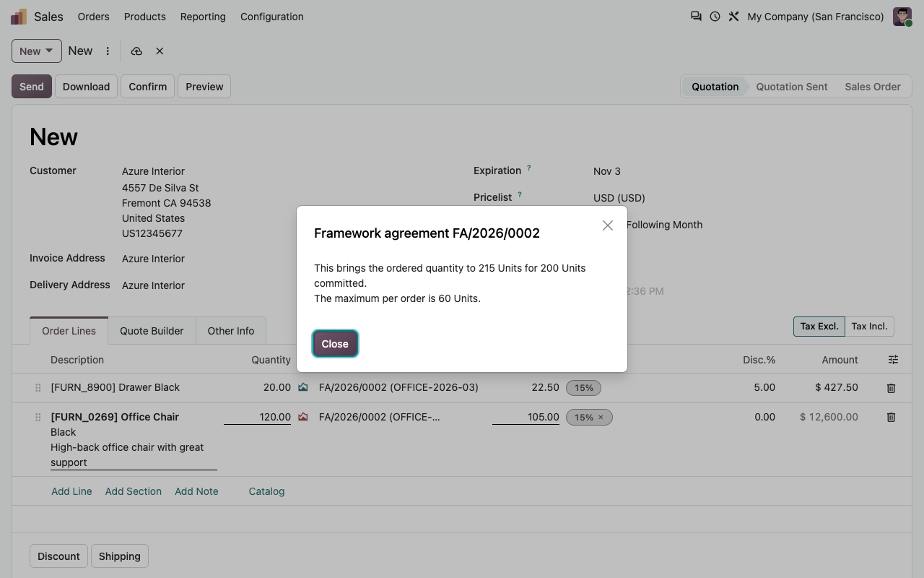Click the Confirm button
The height and width of the screenshot is (578, 924).
[148, 87]
